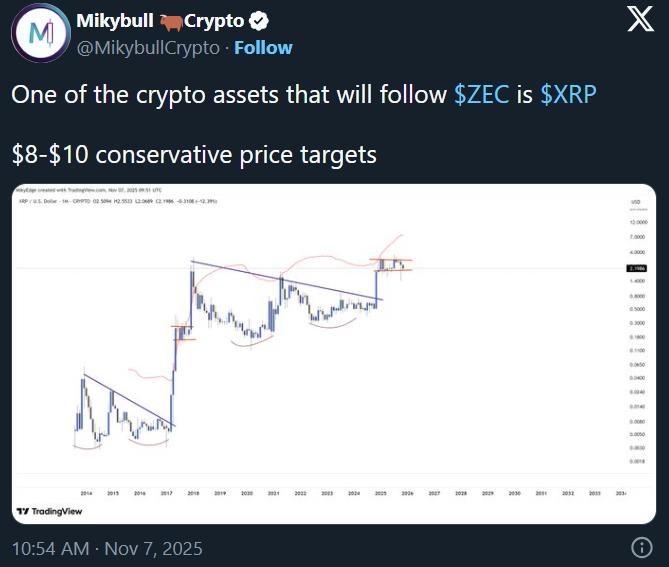Click the 2030 label on the time axis
The image size is (669, 567).
tap(514, 493)
